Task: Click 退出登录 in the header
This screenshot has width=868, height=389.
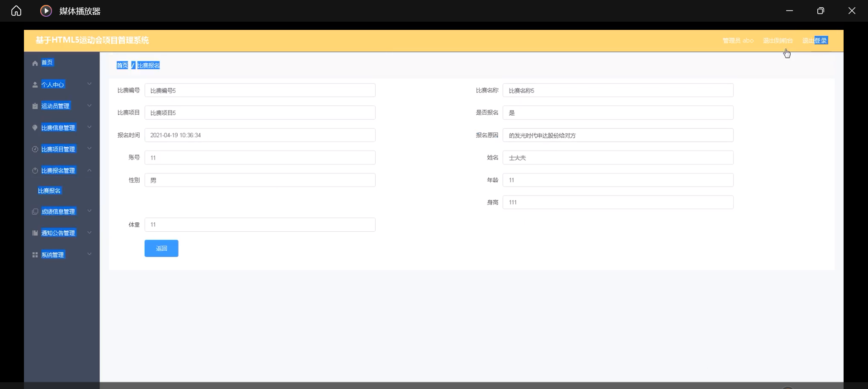Action: [815, 41]
